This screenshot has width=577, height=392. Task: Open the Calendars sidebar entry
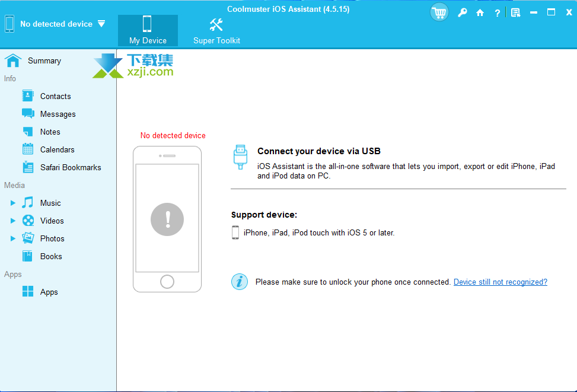[58, 150]
